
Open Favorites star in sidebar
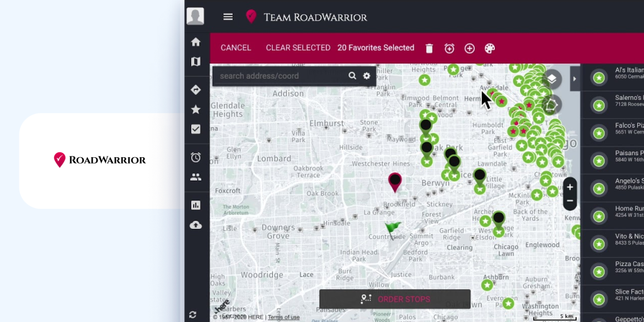pyautogui.click(x=196, y=109)
